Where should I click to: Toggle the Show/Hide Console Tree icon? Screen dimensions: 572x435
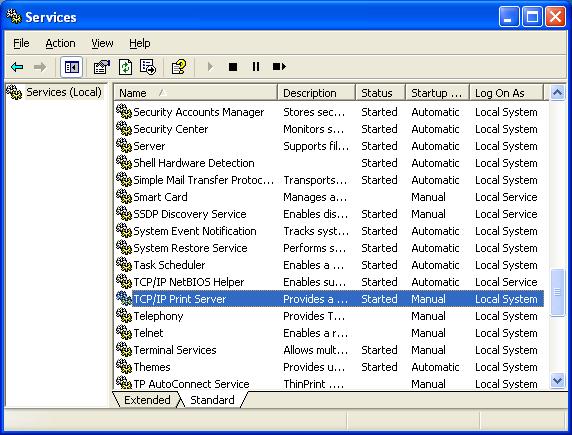click(72, 67)
